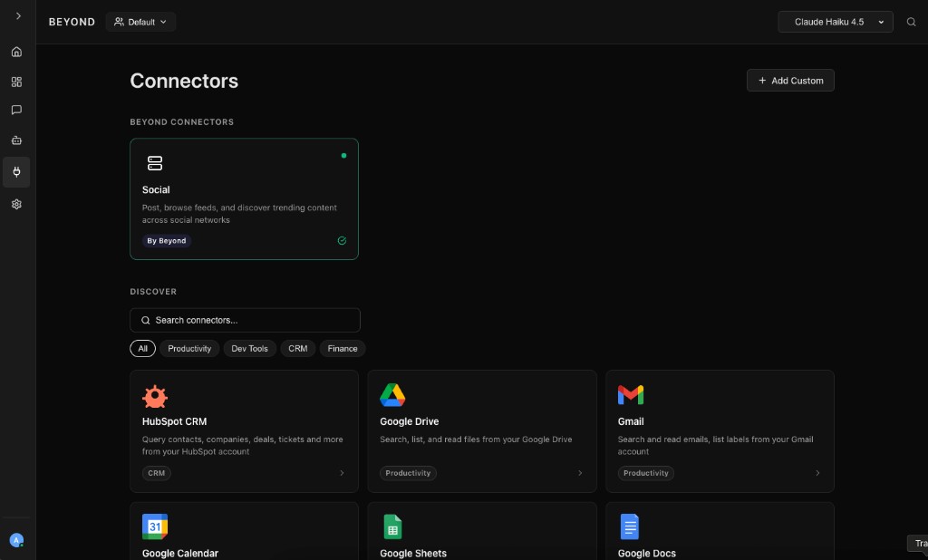This screenshot has height=560, width=928.
Task: Click the search icon in the top bar
Action: (x=911, y=22)
